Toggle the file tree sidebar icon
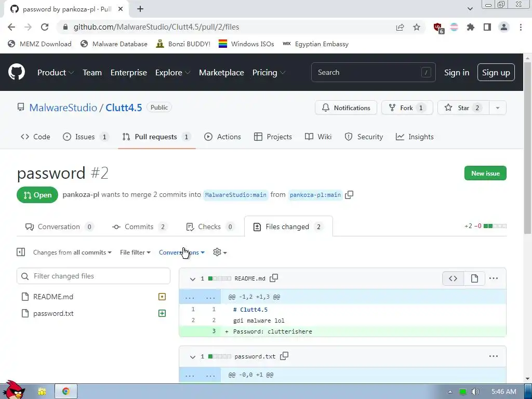This screenshot has height=399, width=532. coord(21,252)
